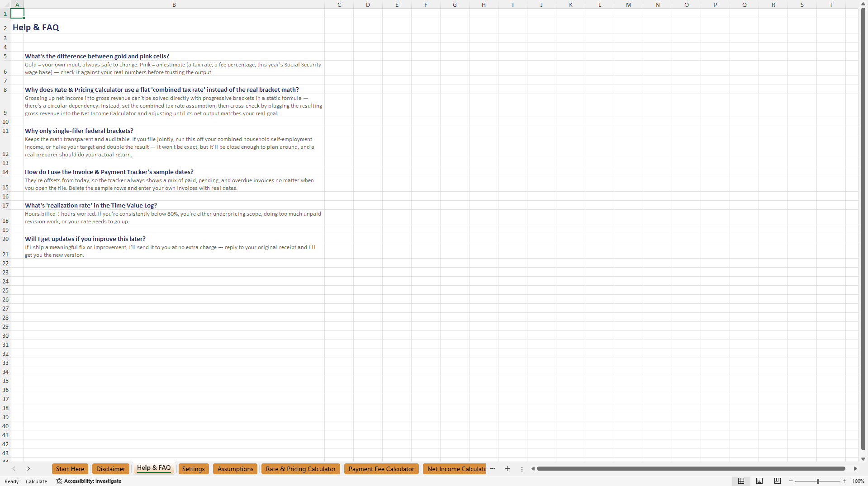
Task: Click the zoom out minus icon
Action: tap(791, 481)
